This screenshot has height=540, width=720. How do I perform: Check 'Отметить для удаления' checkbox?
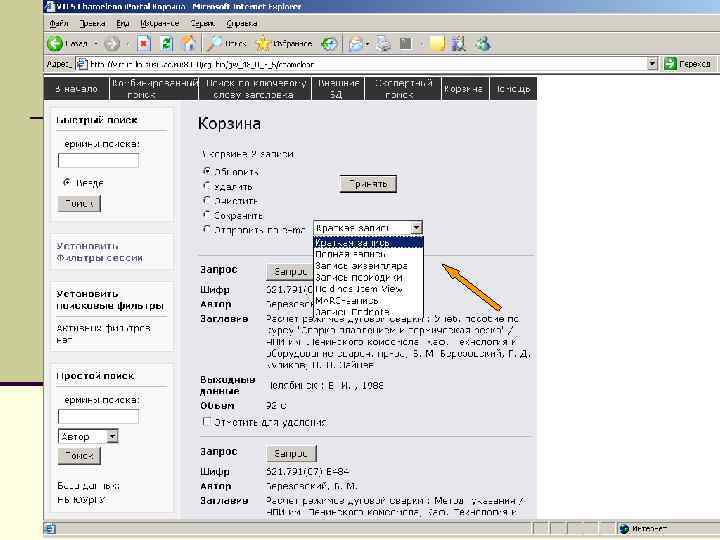pyautogui.click(x=207, y=422)
